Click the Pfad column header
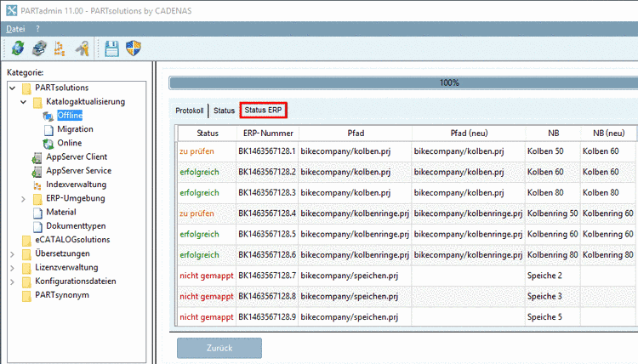The width and height of the screenshot is (638, 364). (x=356, y=133)
